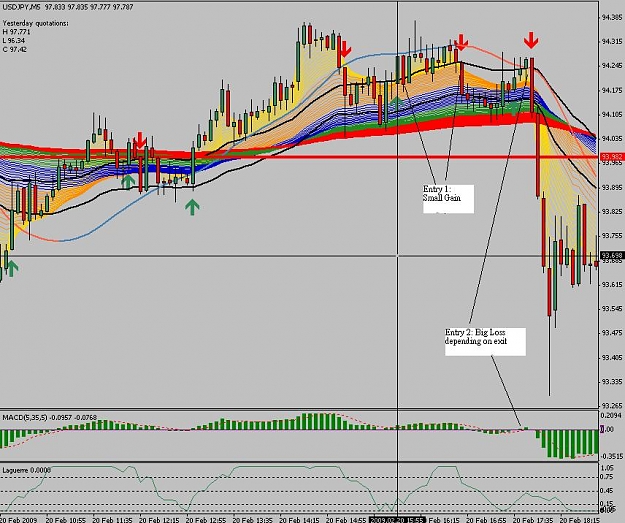The image size is (625, 523).
Task: Click the '20 Feb 10:55' time label
Action: click(66, 520)
